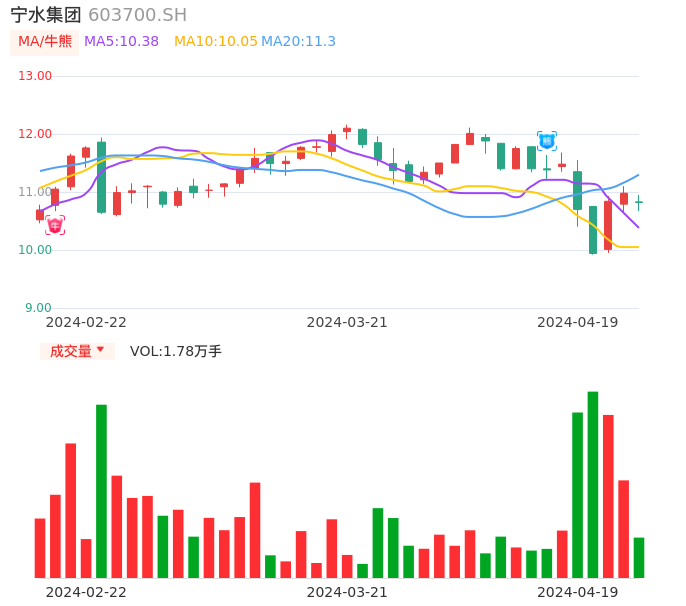Image resolution: width=686 pixels, height=606 pixels.
Task: Click the large green candlestick near 10.00 low
Action: (593, 230)
